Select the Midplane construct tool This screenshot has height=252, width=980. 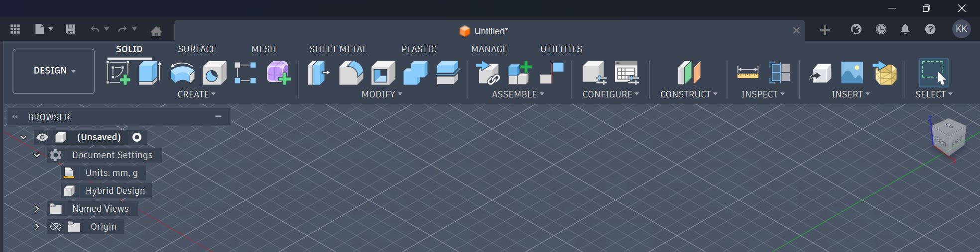point(689,73)
